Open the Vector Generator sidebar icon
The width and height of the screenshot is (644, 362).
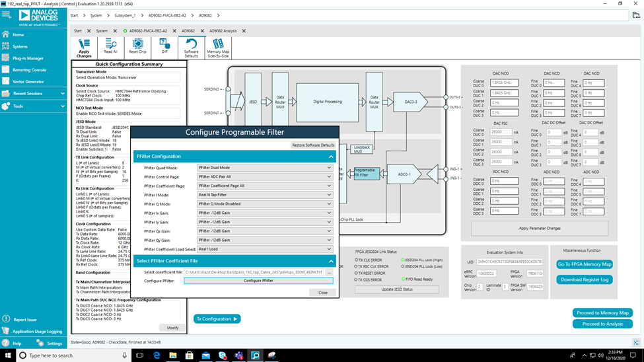coord(6,81)
